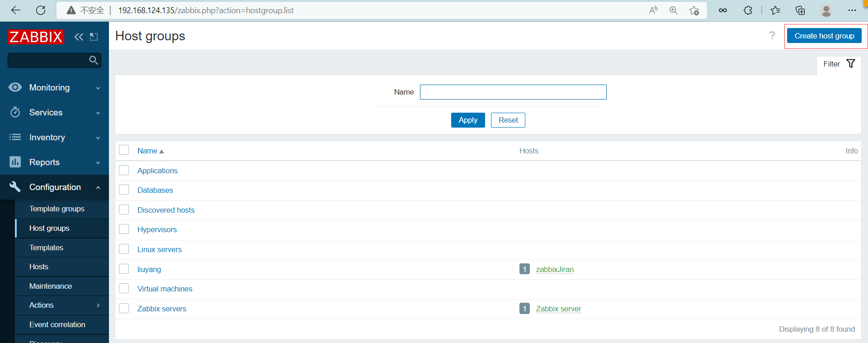Open browser extensions puzzle icon
Screen dimensions: 868x343
[x=748, y=10]
